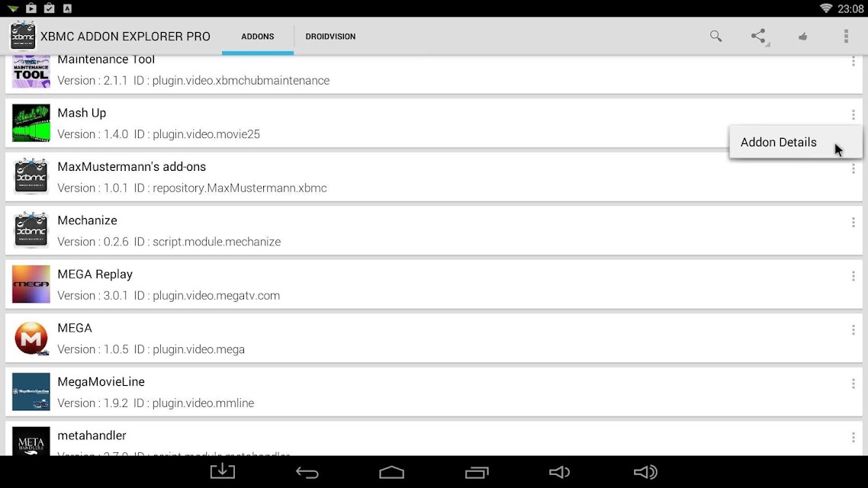Tap the Android back navigation icon
The image size is (868, 488).
point(307,472)
